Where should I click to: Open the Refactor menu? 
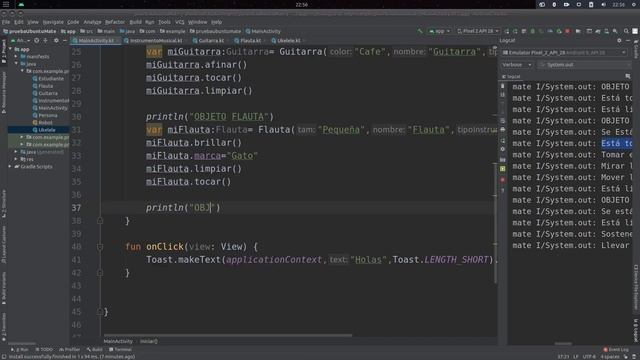point(115,22)
